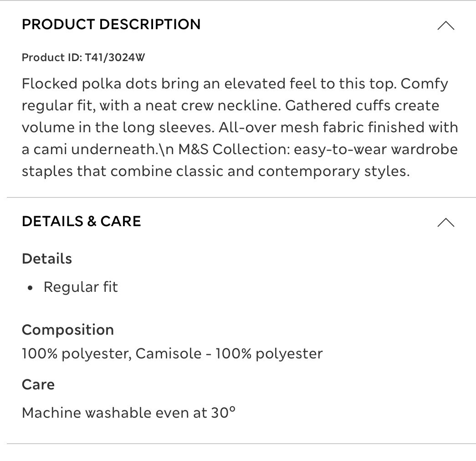
Task: Click the 'Machine washable even at 30°' text
Action: point(128,413)
